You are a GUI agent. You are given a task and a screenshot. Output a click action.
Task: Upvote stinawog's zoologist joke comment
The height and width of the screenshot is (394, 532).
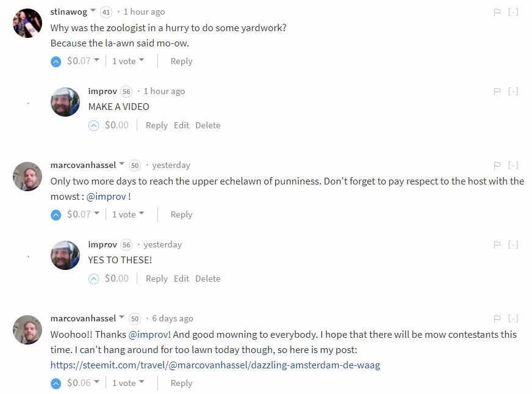pyautogui.click(x=56, y=61)
